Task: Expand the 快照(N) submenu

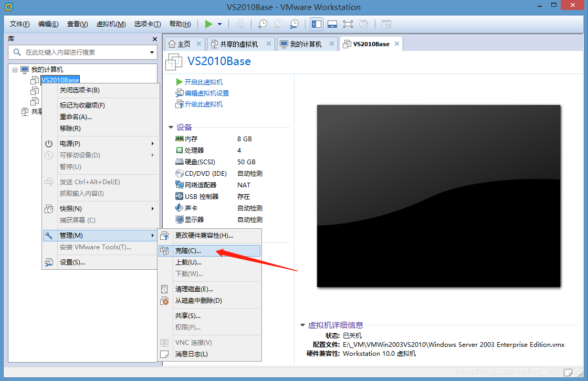Action: click(x=100, y=209)
